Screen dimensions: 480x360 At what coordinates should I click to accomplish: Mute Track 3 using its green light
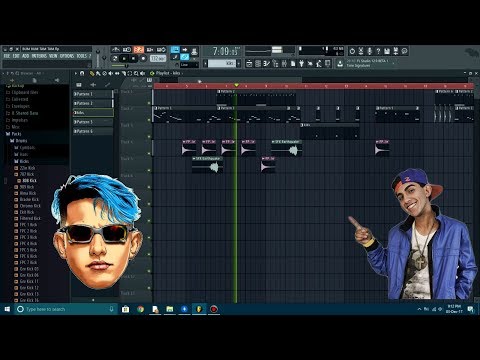pos(149,136)
